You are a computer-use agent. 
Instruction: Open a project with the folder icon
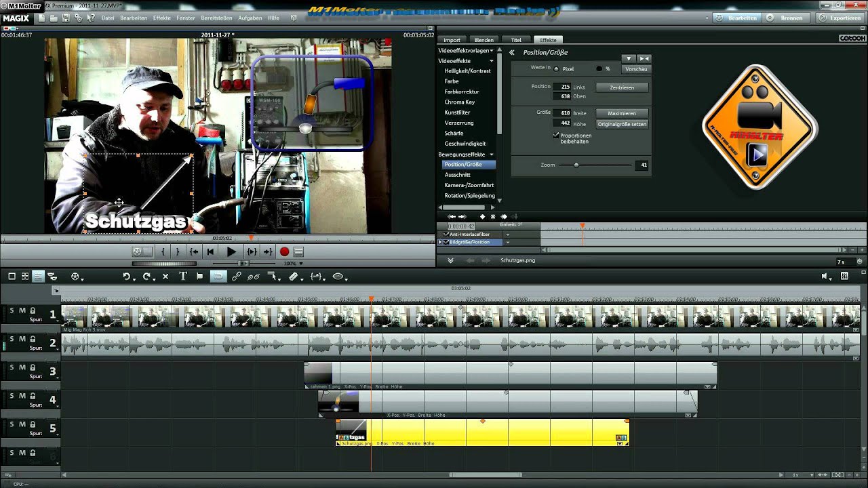(54, 19)
